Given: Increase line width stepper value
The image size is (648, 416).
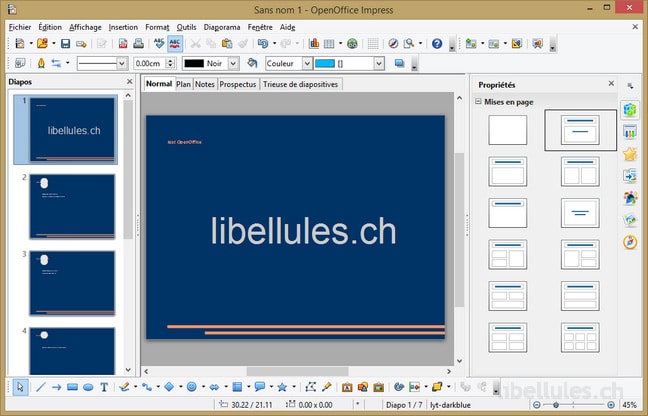Looking at the screenshot, I should 170,61.
